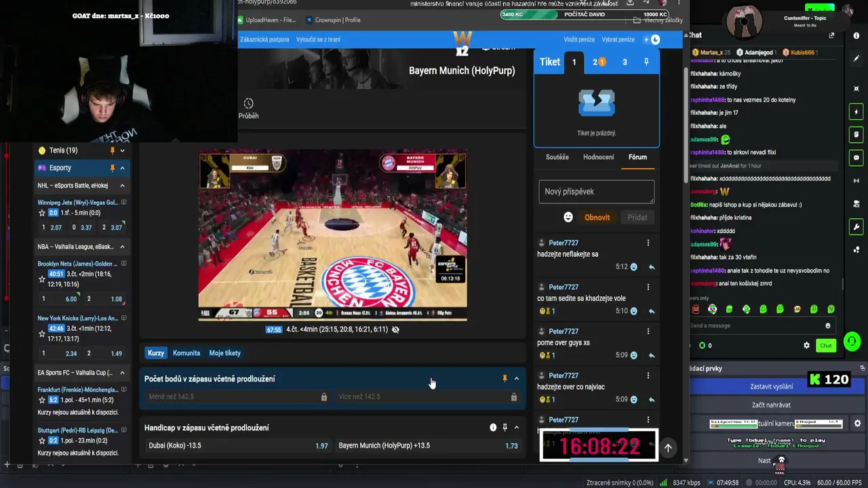The image size is (868, 488).
Task: Open emote picker in chat message box
Action: point(827,325)
